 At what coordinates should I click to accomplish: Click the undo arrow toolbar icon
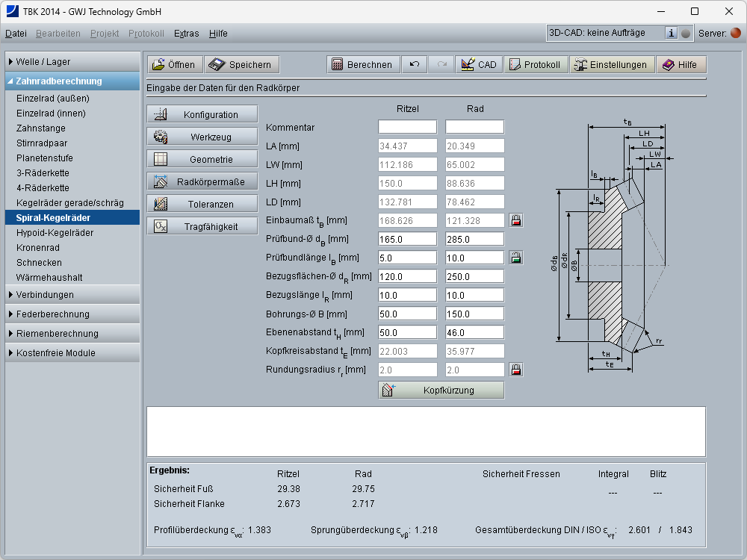coord(415,65)
